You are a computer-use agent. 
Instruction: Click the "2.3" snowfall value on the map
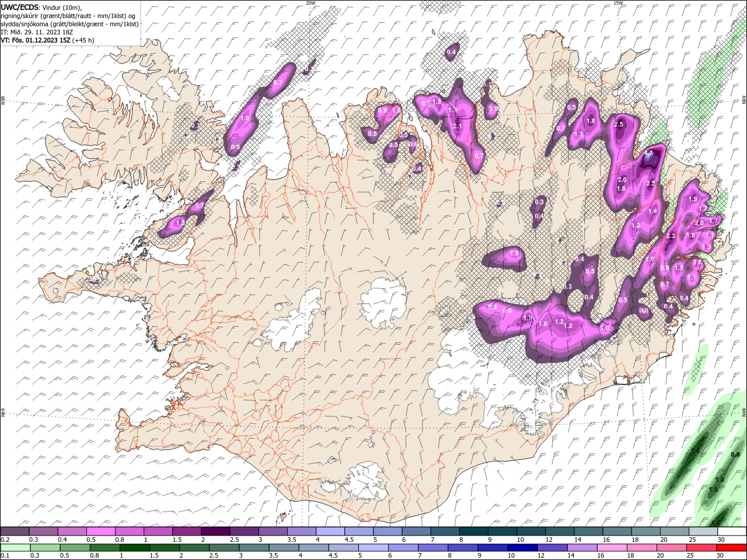pyautogui.click(x=671, y=236)
